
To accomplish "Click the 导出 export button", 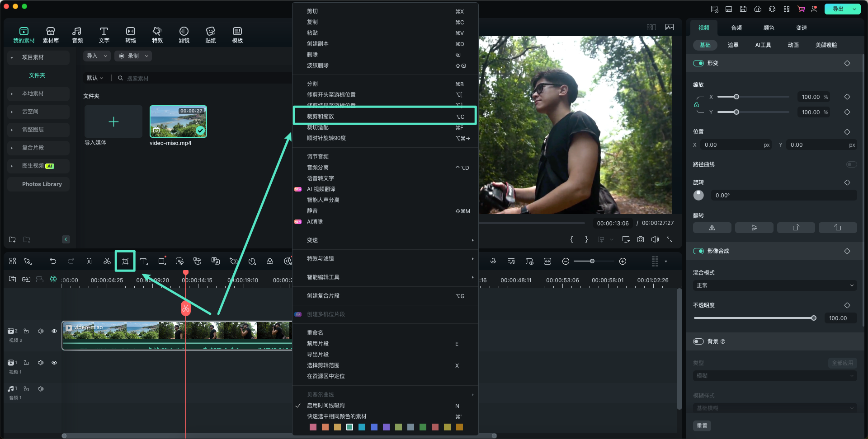I will [x=838, y=9].
